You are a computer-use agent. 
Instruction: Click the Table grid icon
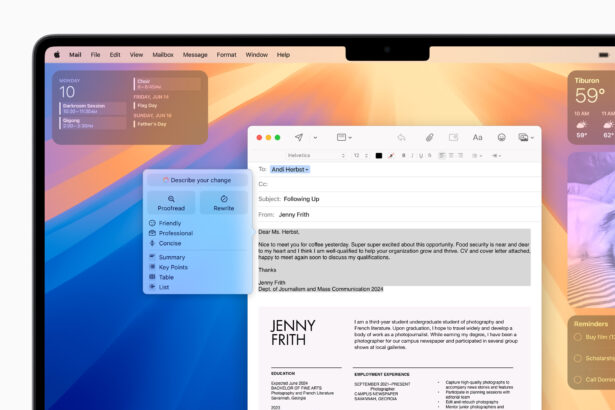pos(152,277)
